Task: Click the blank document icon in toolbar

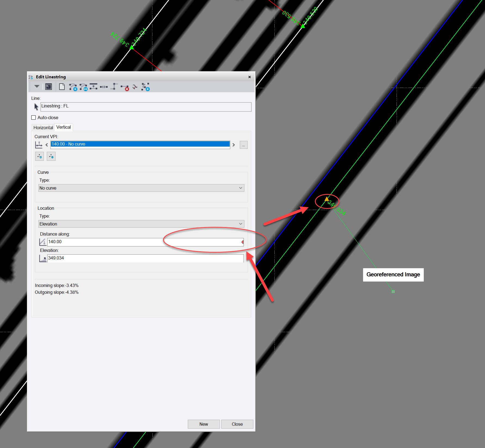Action: [x=62, y=87]
